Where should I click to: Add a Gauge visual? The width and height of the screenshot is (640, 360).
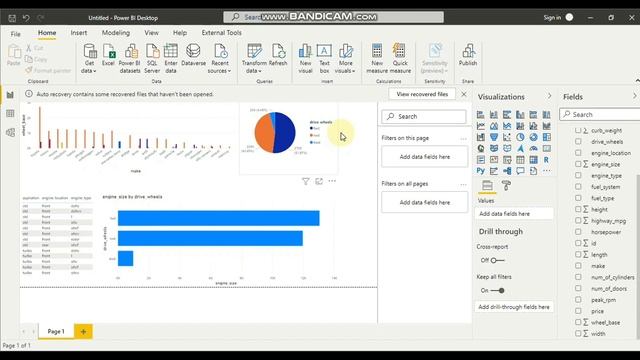[533, 149]
